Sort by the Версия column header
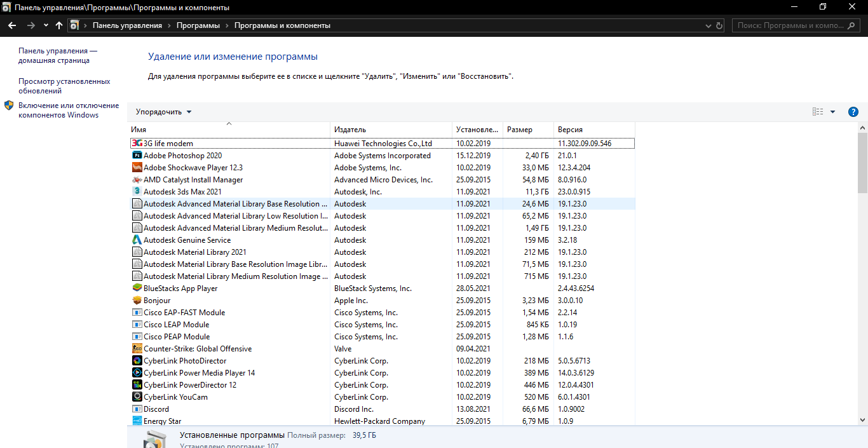Viewport: 868px width, 448px height. click(594, 130)
